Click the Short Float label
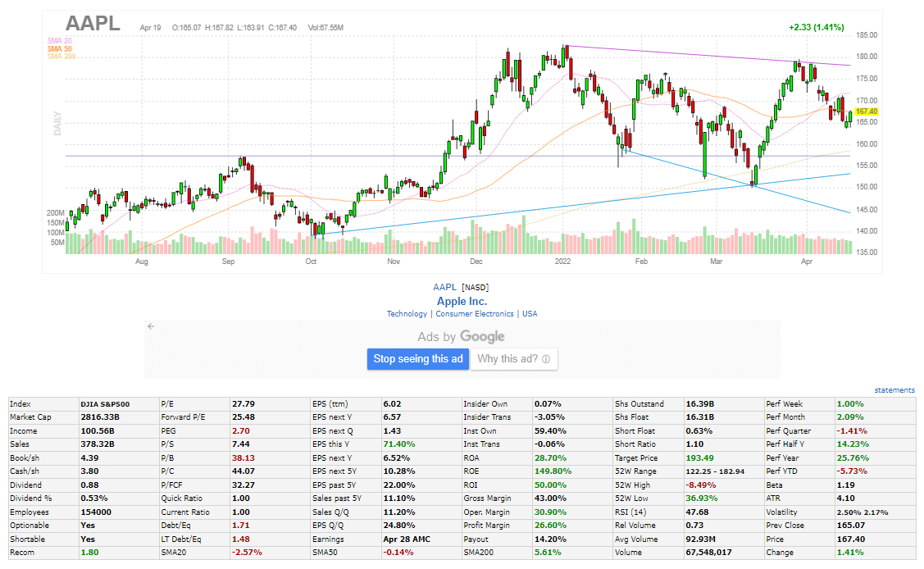The image size is (924, 569). click(635, 431)
